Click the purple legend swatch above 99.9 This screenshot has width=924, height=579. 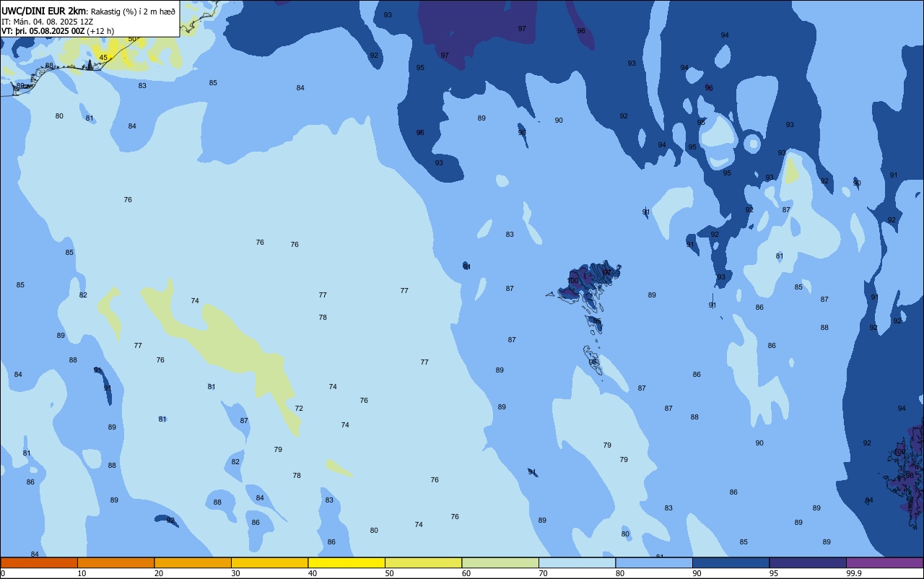click(x=884, y=562)
